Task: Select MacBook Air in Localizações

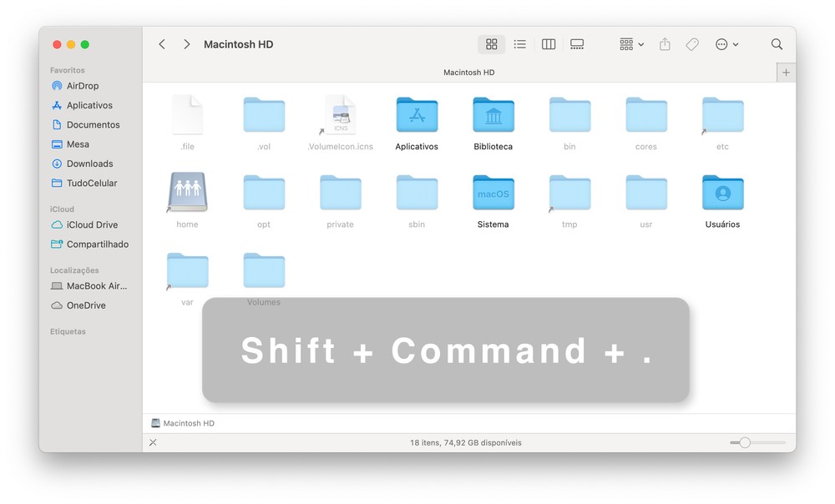Action: pyautogui.click(x=89, y=286)
